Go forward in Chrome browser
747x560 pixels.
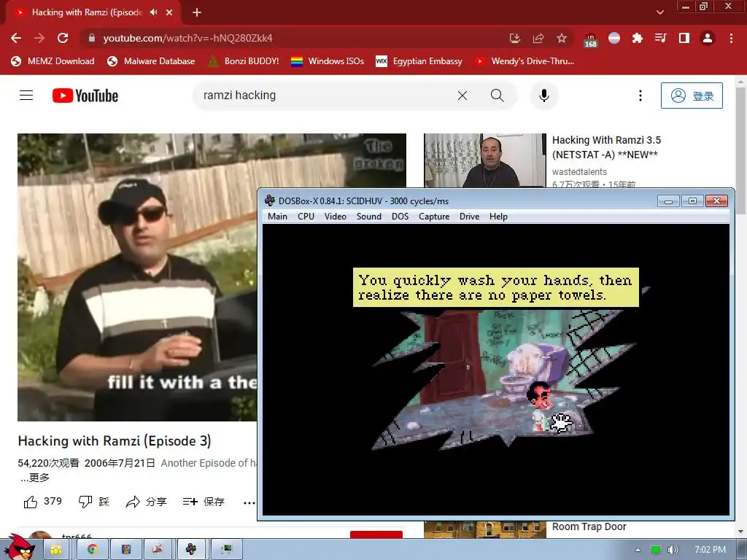click(x=39, y=38)
